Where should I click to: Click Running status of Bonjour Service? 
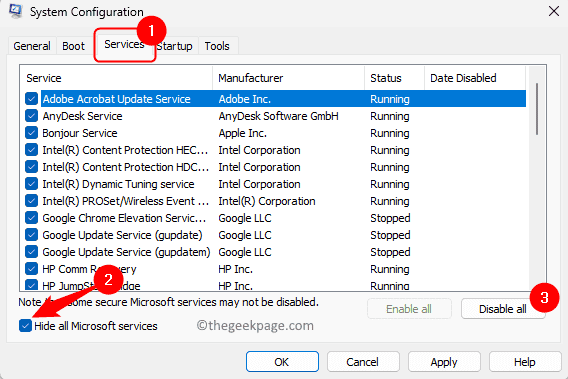tap(390, 133)
